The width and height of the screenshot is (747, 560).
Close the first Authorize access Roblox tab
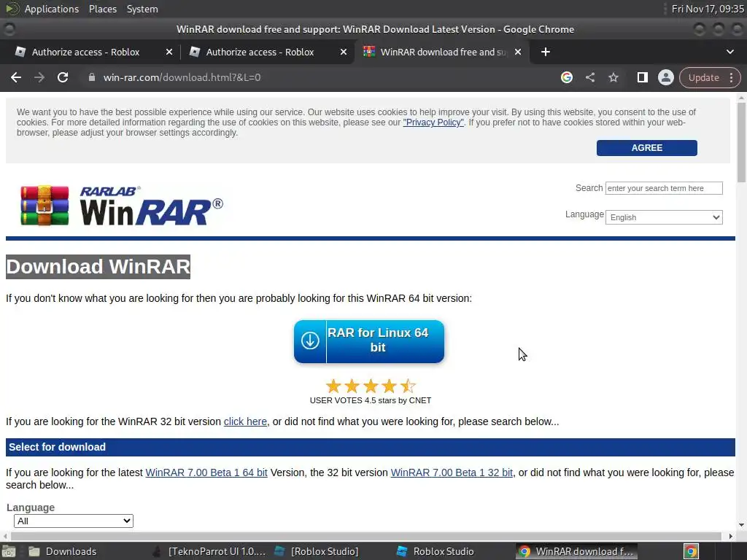point(169,52)
